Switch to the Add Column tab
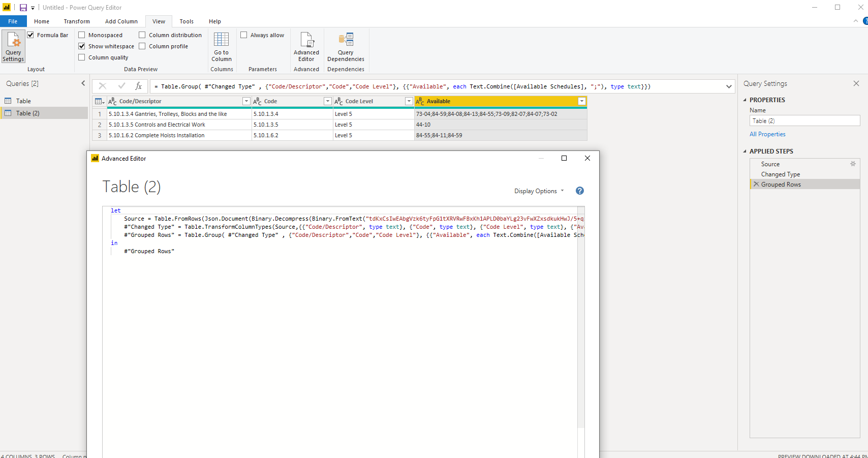The height and width of the screenshot is (458, 868). click(x=121, y=21)
